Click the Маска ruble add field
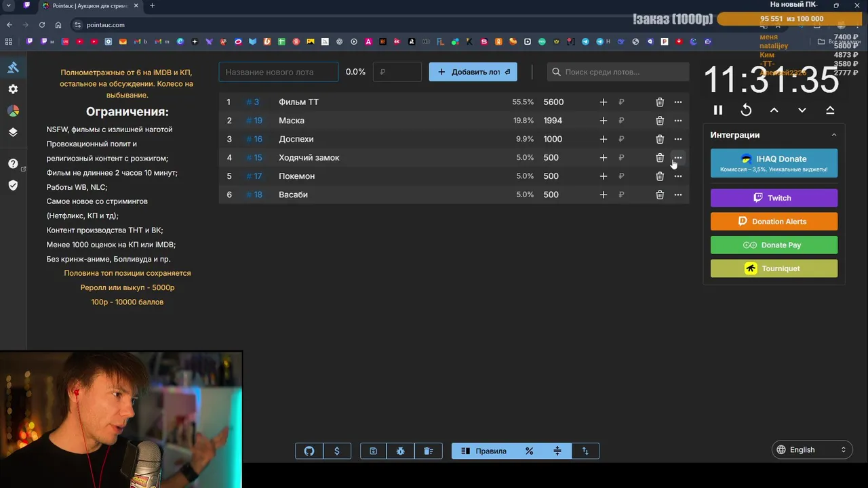868x488 pixels. pos(631,121)
